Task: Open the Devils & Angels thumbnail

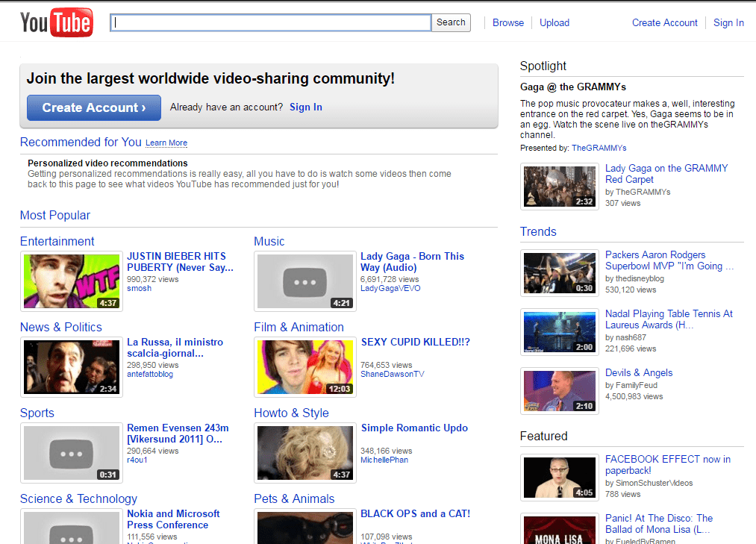Action: click(x=560, y=390)
